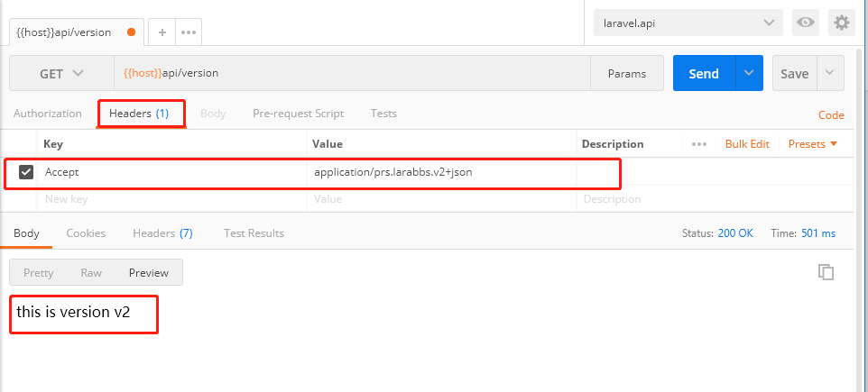Copy response body using copy icon
This screenshot has height=392, width=868.
coord(825,271)
